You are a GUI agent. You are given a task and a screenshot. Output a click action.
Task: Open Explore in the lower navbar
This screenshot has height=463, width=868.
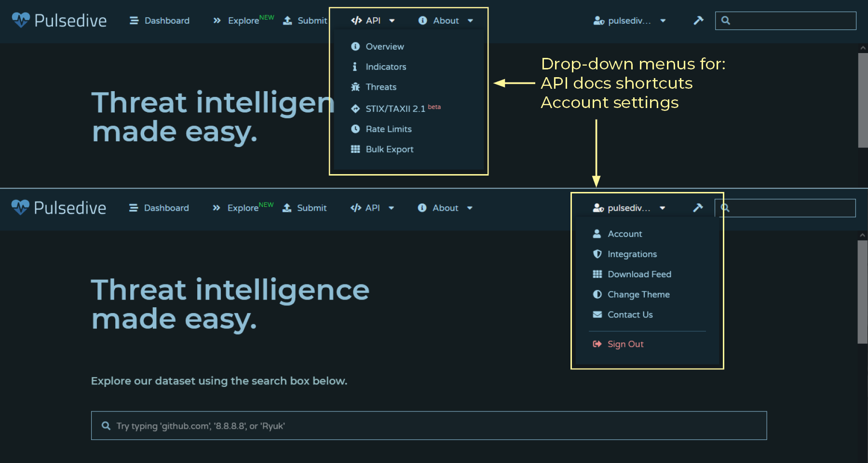coord(243,208)
